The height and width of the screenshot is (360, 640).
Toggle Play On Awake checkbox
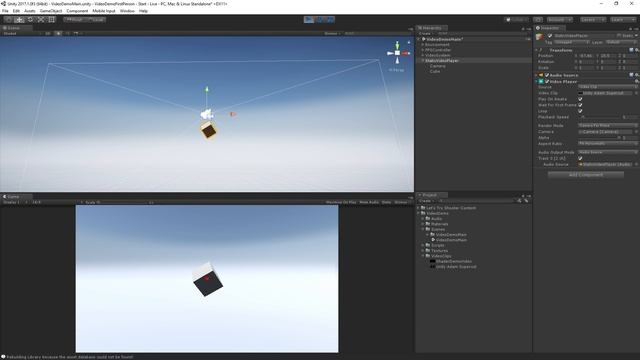580,99
